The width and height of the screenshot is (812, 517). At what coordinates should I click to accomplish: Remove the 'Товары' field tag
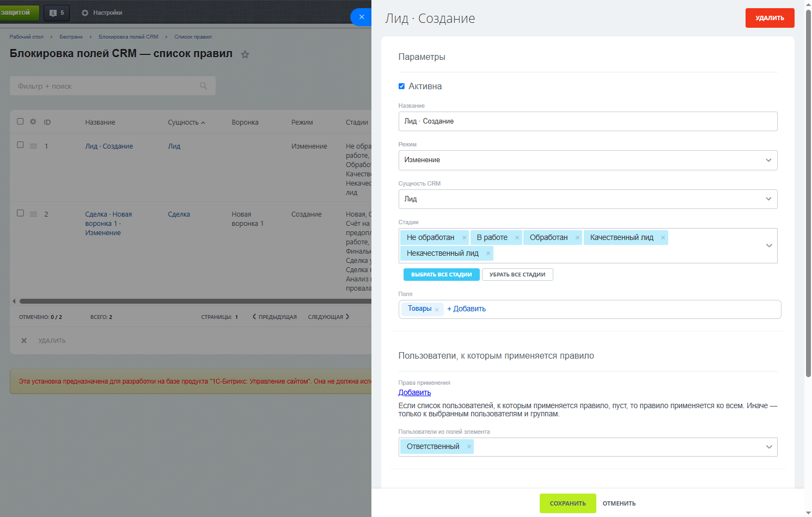pos(437,310)
